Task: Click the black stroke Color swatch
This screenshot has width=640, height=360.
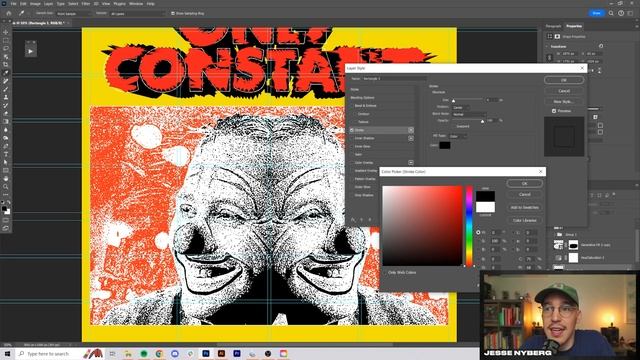Action: pos(444,145)
